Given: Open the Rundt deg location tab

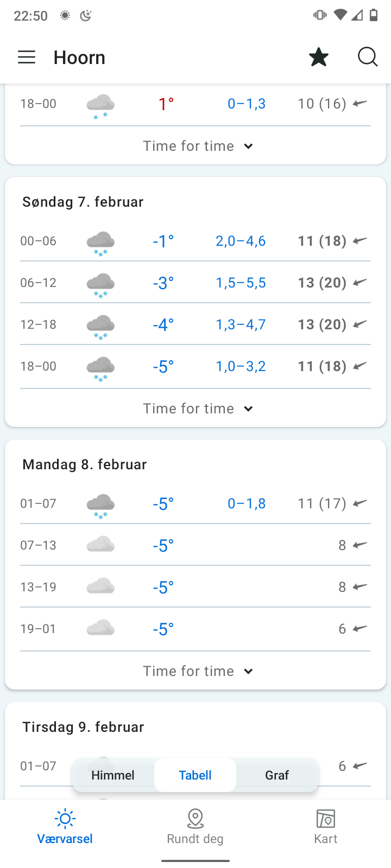Looking at the screenshot, I should [195, 827].
